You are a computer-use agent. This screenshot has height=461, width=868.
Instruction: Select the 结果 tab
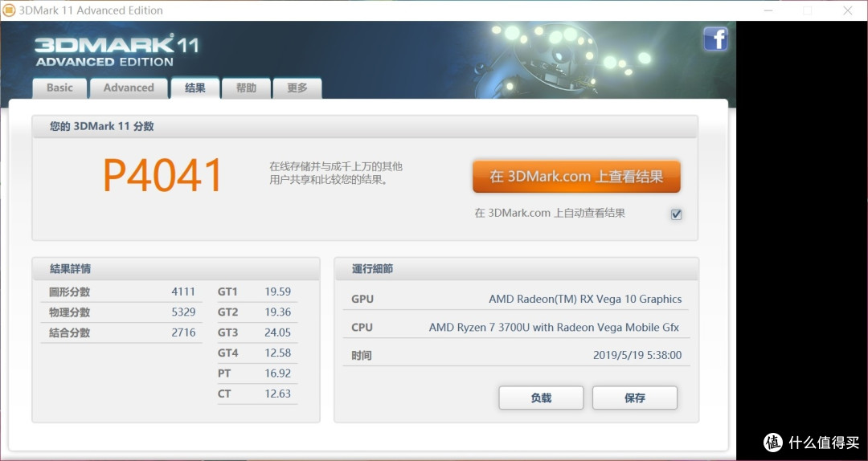194,88
